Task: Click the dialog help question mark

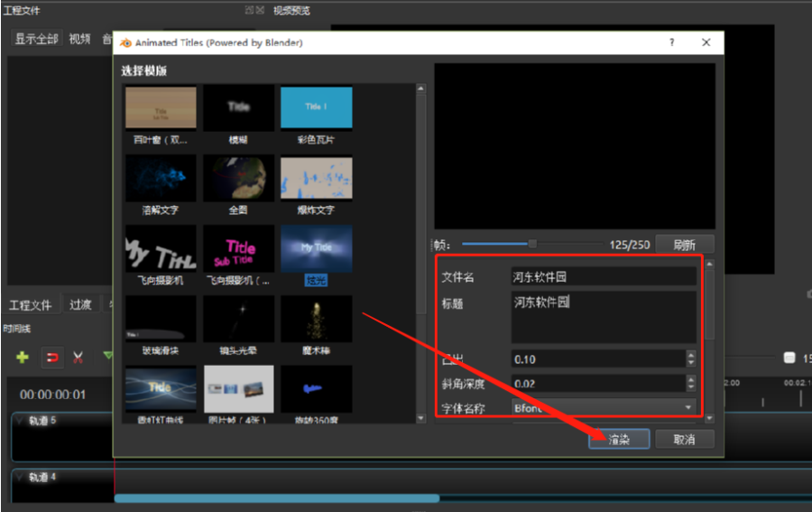Action: pyautogui.click(x=672, y=42)
